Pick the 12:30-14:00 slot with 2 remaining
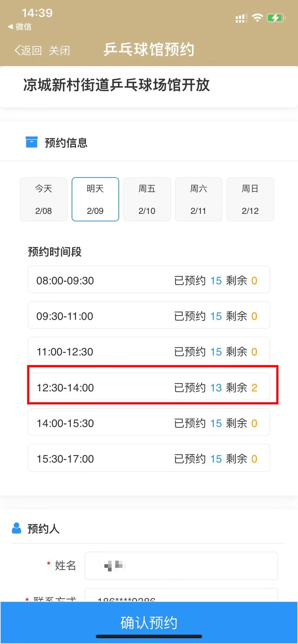The height and width of the screenshot is (644, 298). coord(149,387)
